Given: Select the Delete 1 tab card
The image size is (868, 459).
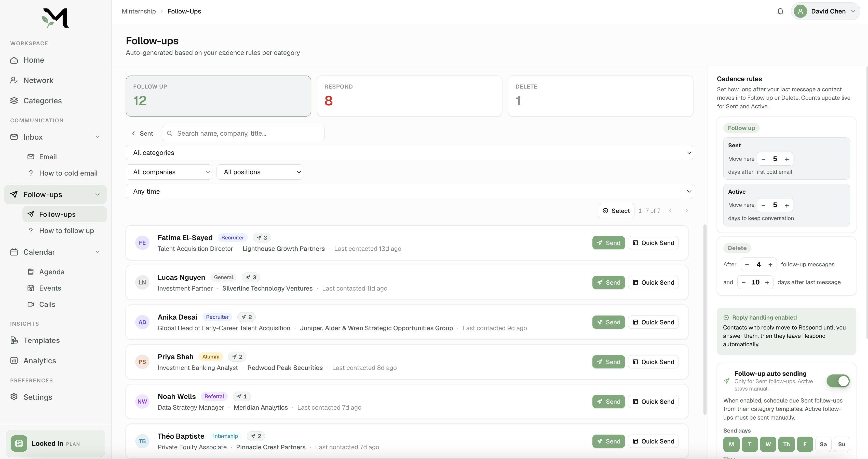Looking at the screenshot, I should click(601, 96).
